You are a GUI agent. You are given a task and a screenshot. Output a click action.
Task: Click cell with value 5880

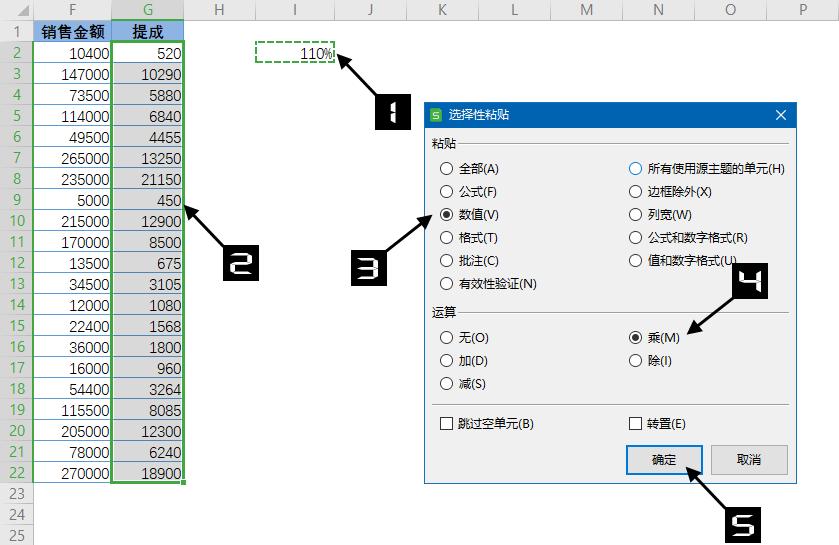point(148,95)
